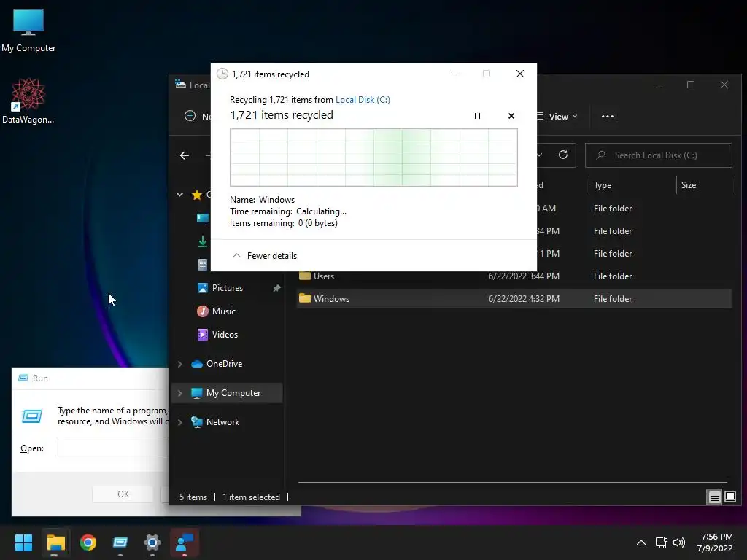Open Documents via the sidebar page icon

tap(203, 264)
